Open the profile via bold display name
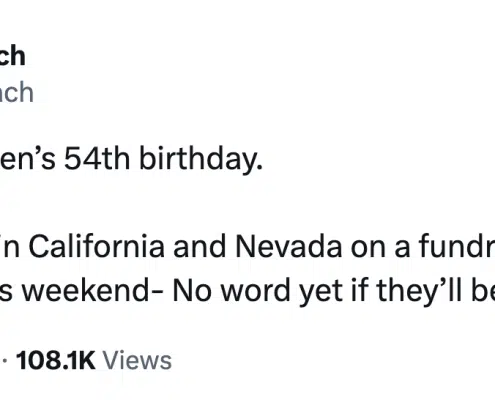The height and width of the screenshot is (400, 495). coord(12,56)
